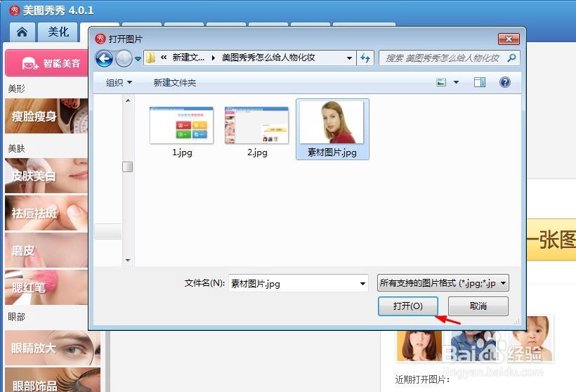The width and height of the screenshot is (576, 392).
Task: Open the 皮肤美白 tool in 美图秀秀
Action: coord(46,176)
